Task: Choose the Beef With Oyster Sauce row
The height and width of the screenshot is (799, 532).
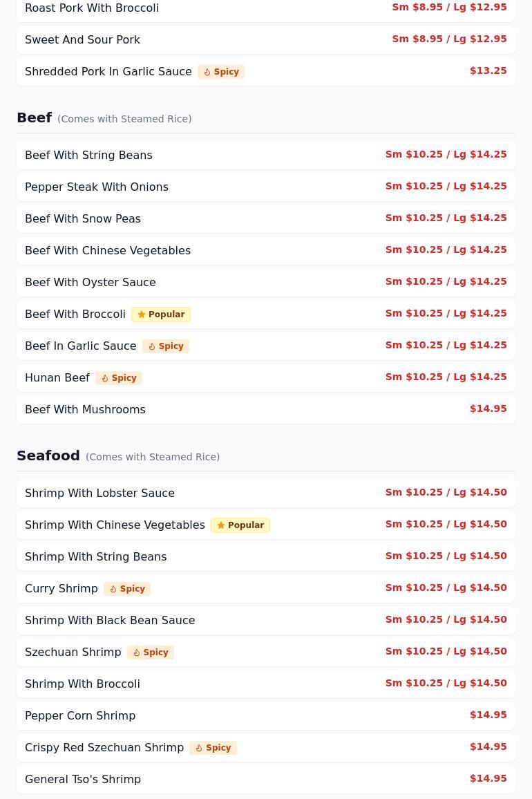Action: point(266,282)
